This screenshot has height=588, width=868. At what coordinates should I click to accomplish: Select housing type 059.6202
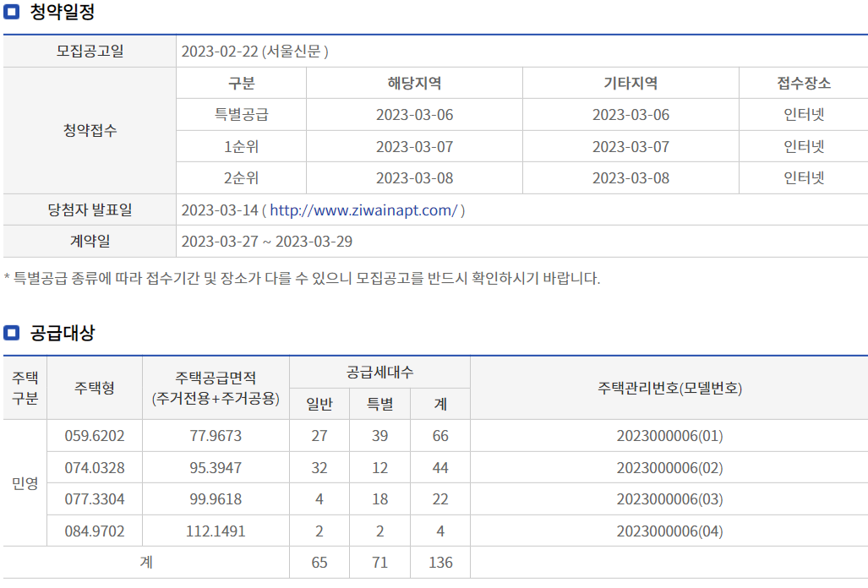click(95, 436)
